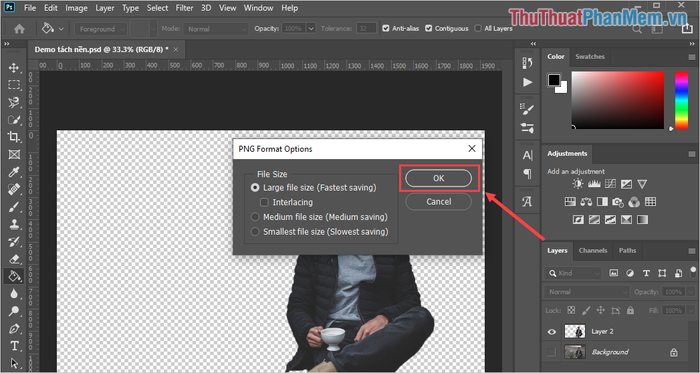Select the Eyedropper tool

(14, 172)
